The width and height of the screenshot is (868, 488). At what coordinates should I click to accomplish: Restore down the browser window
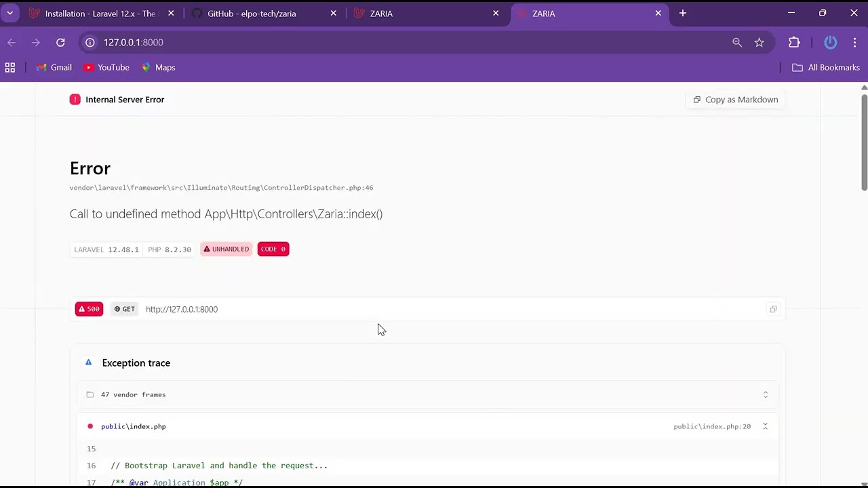click(x=823, y=13)
